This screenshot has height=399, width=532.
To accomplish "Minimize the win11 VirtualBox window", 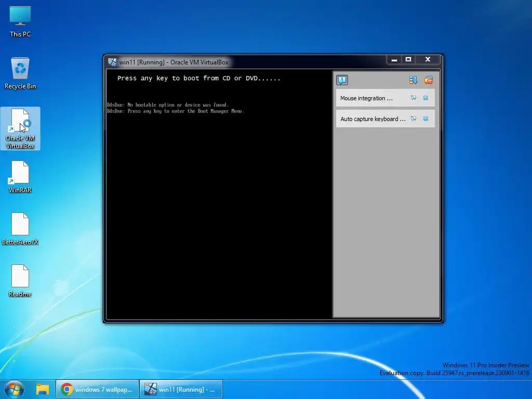I will coord(394,60).
